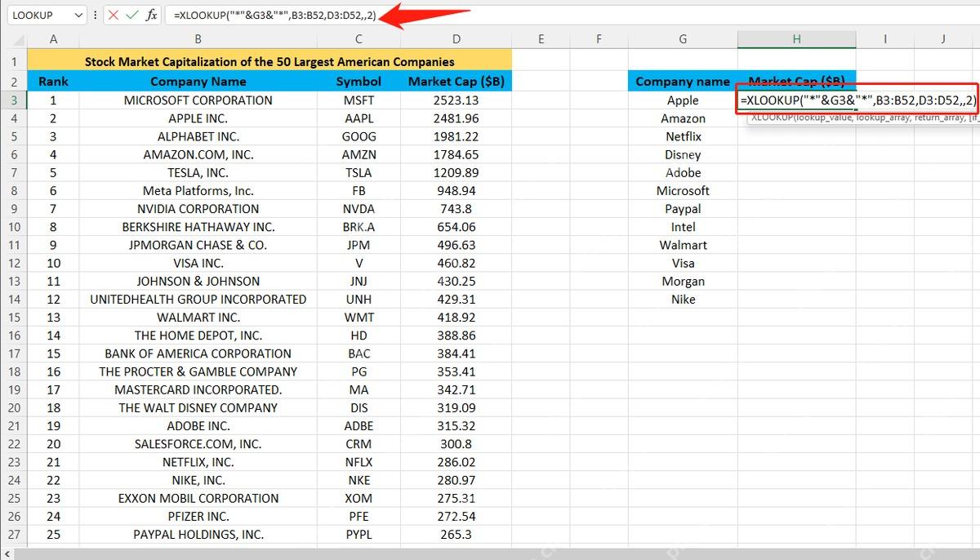
Task: Cancel the formula entry with the X icon
Action: click(113, 16)
